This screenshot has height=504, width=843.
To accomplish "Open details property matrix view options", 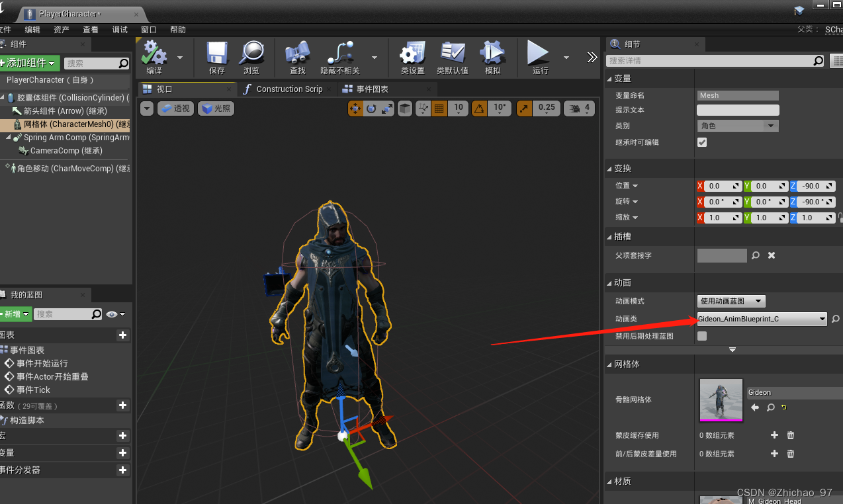I will pos(836,61).
